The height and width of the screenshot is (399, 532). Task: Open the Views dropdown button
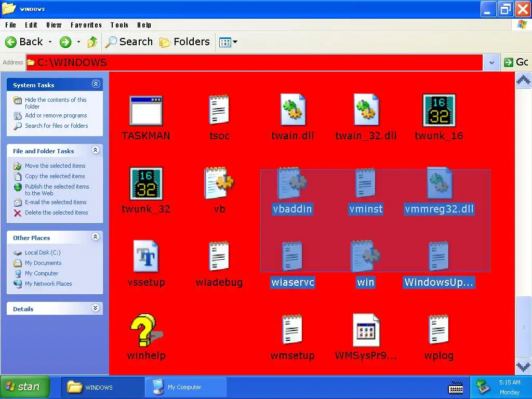click(x=229, y=42)
